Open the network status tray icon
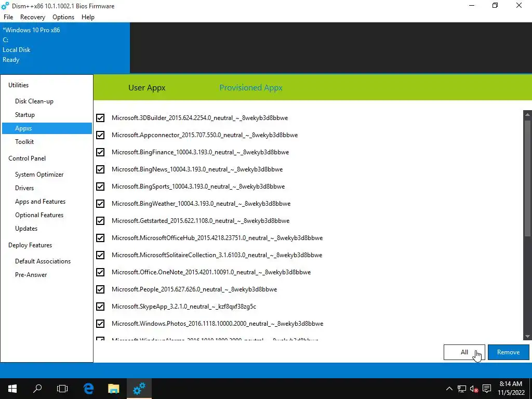This screenshot has height=399, width=532. 461,389
